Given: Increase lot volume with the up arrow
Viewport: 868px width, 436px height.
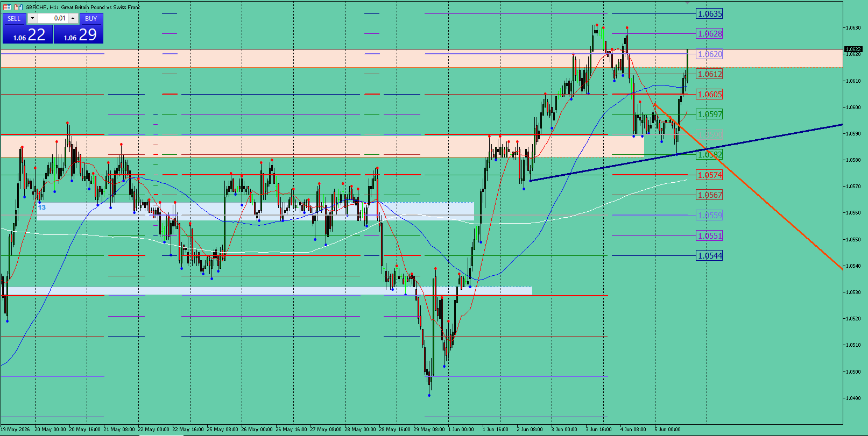Looking at the screenshot, I should click(73, 18).
